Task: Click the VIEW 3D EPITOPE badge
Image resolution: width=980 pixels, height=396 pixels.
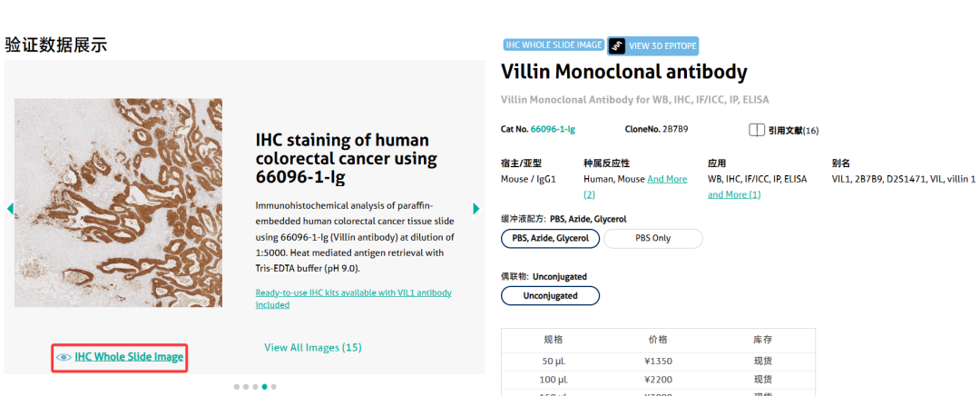Action: (x=652, y=45)
